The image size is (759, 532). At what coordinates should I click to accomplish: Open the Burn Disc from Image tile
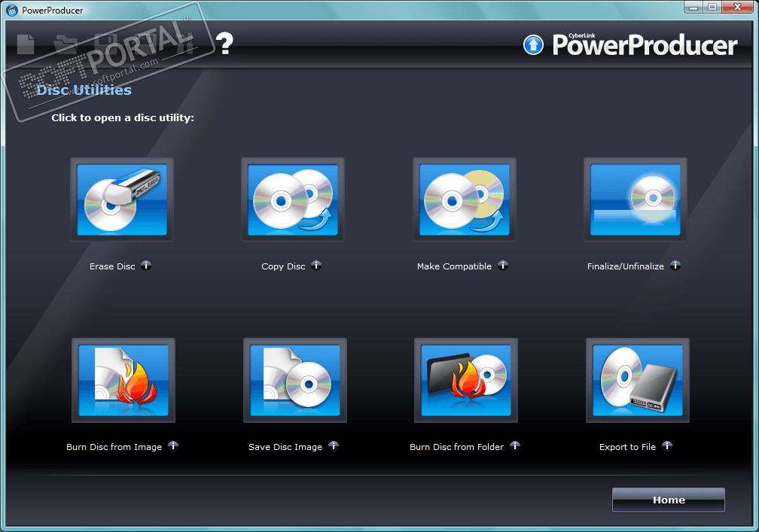(x=123, y=380)
